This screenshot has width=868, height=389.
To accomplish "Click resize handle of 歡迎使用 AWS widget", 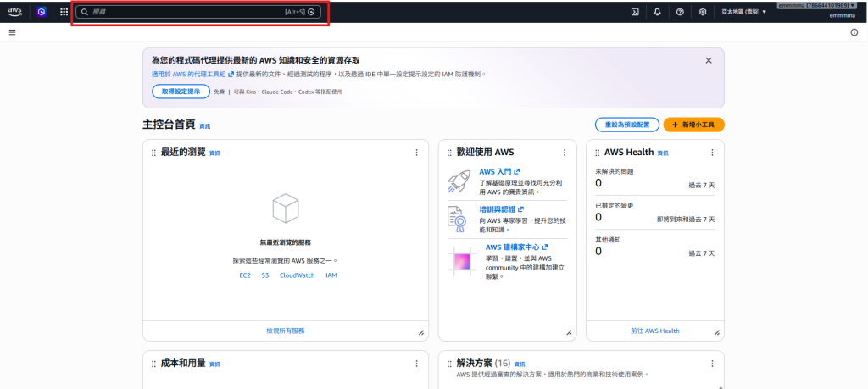I will [569, 332].
